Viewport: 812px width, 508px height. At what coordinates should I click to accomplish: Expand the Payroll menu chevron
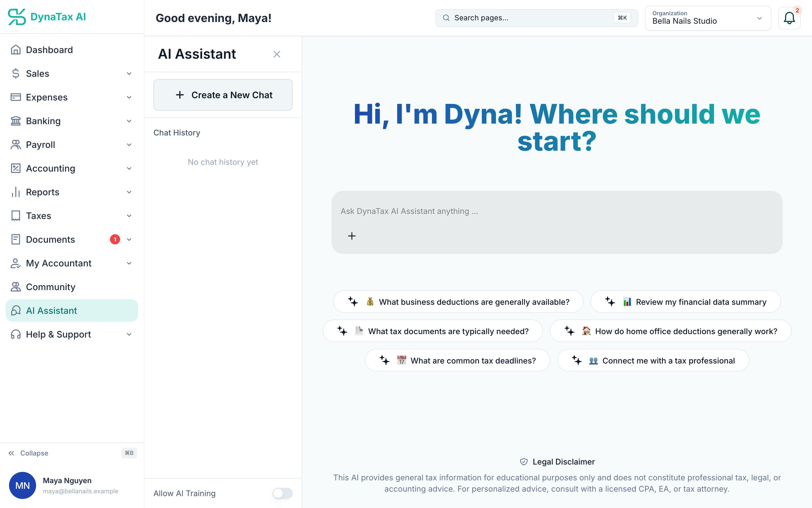pos(129,145)
